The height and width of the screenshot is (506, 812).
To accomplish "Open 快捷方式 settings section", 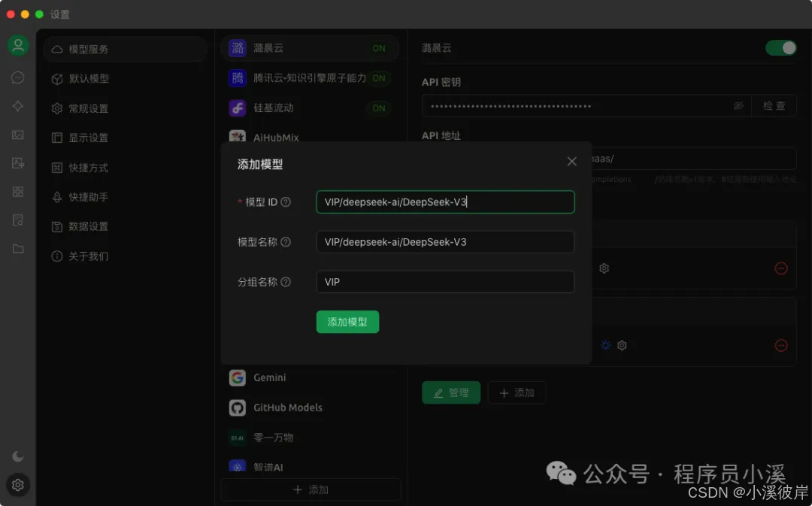I will [x=126, y=167].
